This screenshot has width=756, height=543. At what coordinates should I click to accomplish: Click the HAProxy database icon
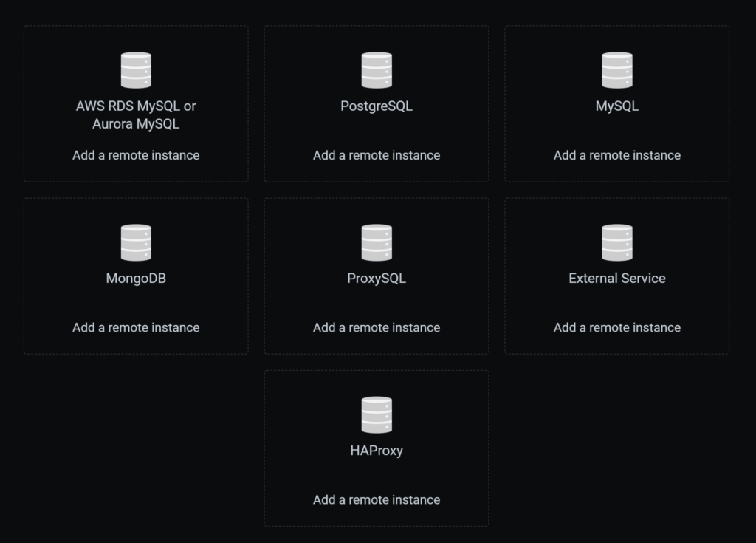[x=377, y=414]
